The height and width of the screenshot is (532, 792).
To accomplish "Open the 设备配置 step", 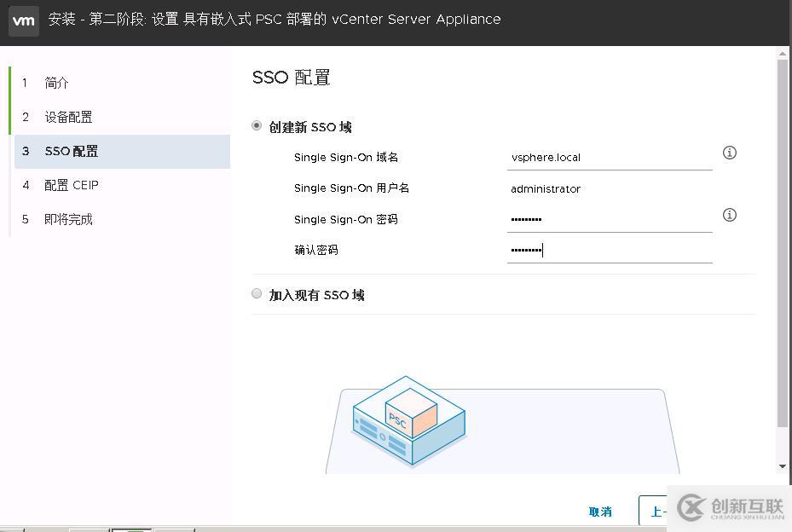I will click(x=67, y=117).
